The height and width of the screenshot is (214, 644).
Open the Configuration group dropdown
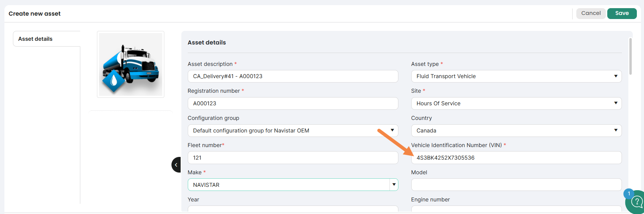coord(293,130)
